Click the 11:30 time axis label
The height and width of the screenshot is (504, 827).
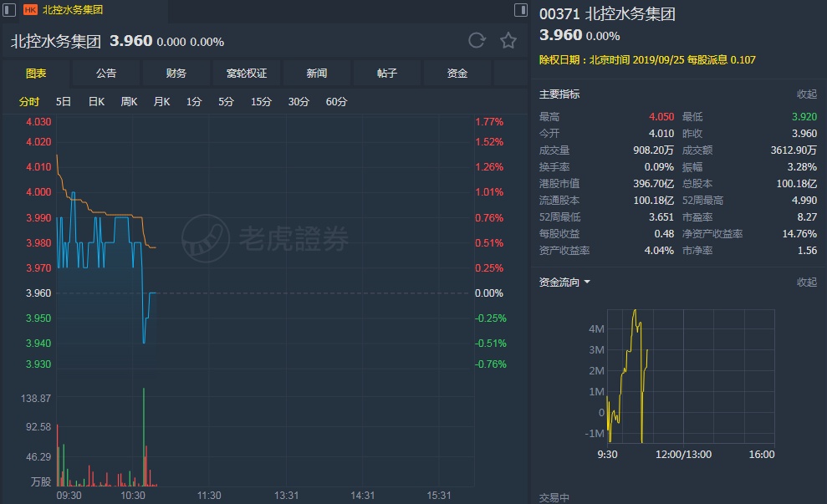[209, 496]
